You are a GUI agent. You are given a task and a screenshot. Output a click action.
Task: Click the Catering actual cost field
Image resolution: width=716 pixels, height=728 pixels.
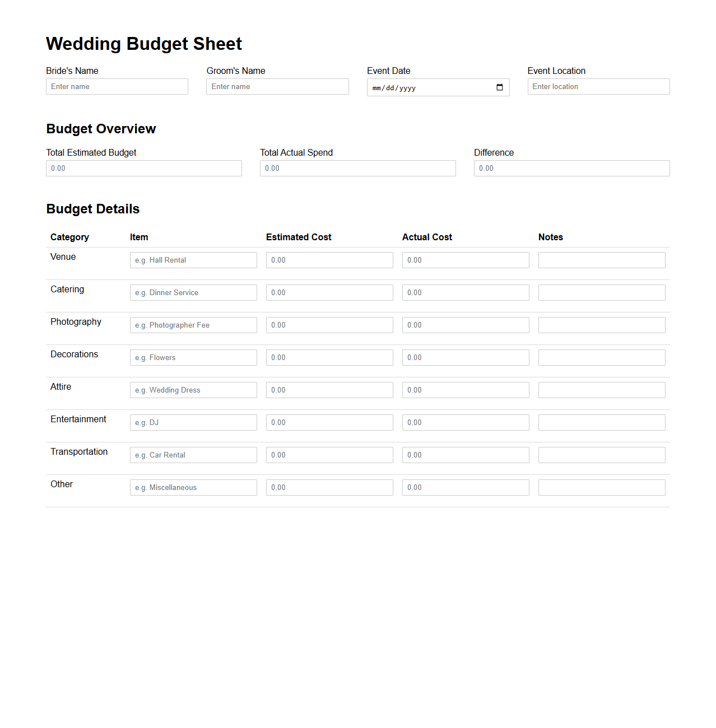pos(466,292)
